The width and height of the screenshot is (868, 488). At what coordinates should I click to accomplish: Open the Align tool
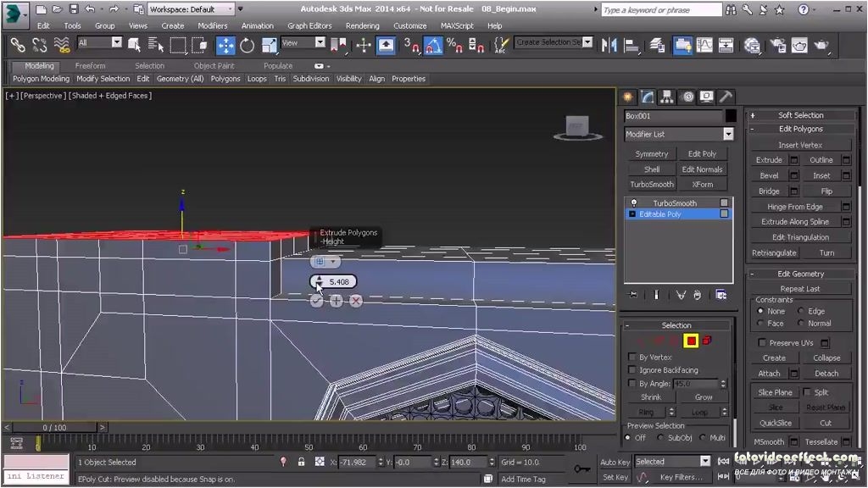(x=632, y=46)
